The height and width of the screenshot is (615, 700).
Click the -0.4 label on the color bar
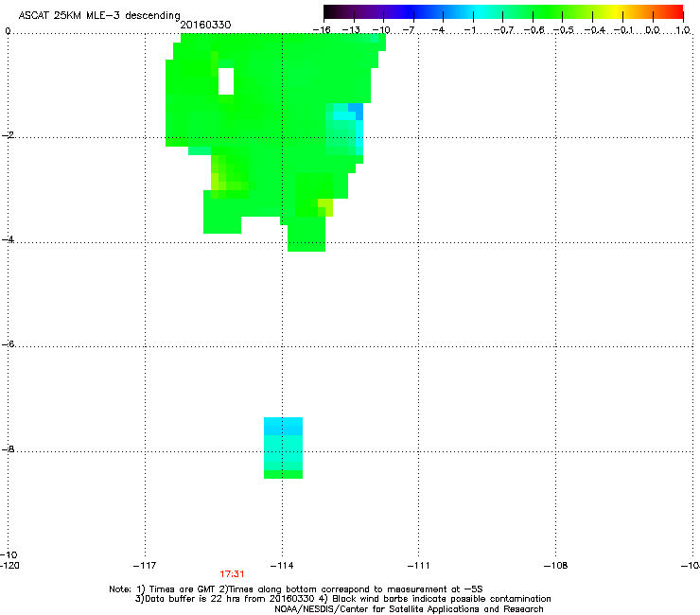(594, 30)
